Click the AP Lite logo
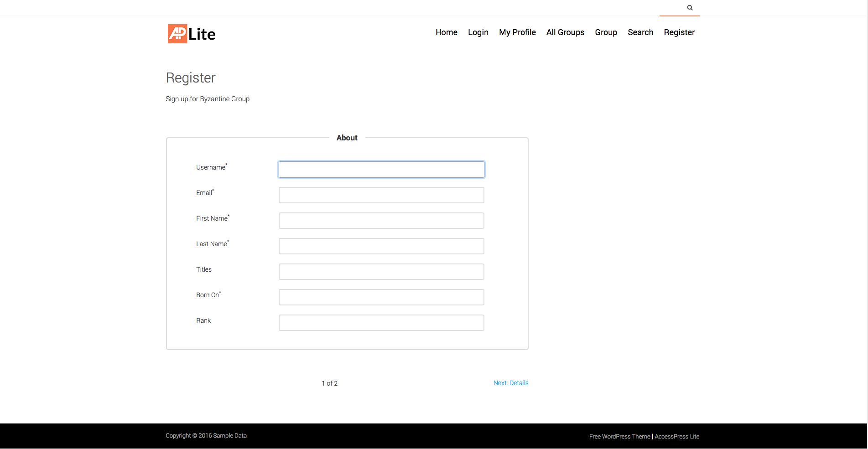This screenshot has height=449, width=868. click(192, 34)
